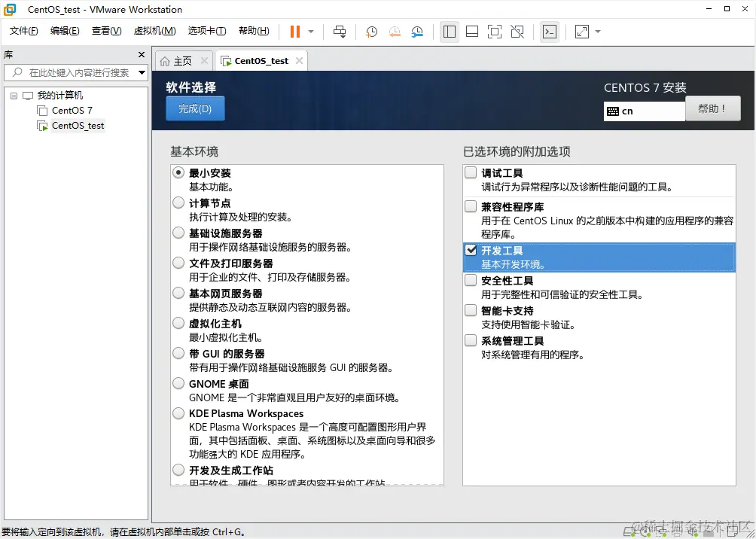
Task: Select the GNOME 桌面 base environment
Action: click(178, 383)
